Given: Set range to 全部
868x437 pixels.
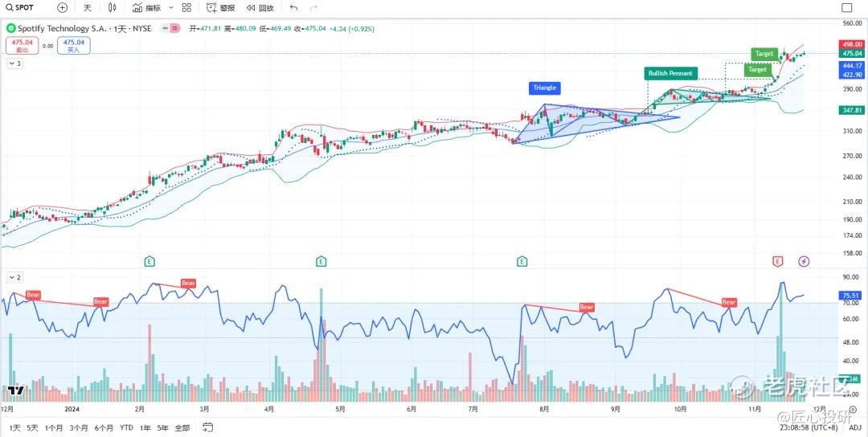Looking at the screenshot, I should pos(182,427).
